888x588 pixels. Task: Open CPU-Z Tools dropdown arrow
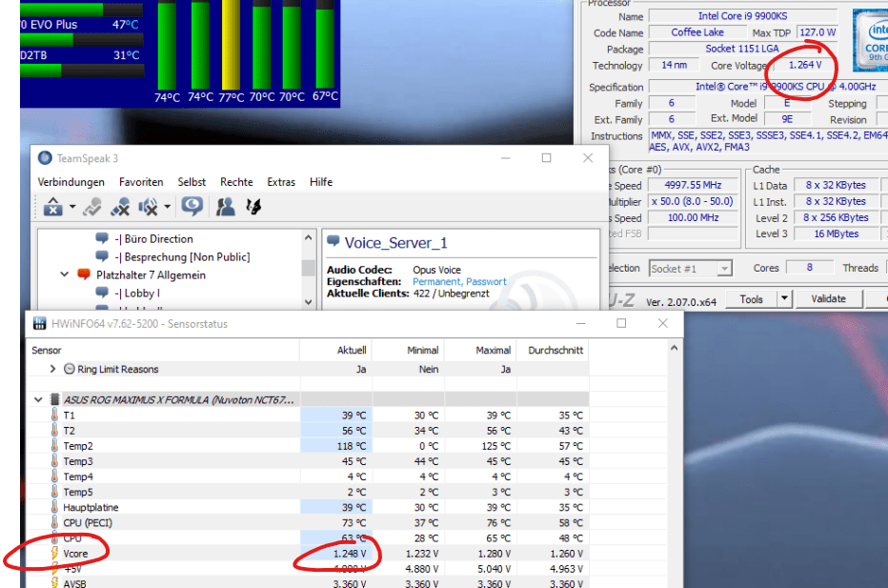point(784,298)
